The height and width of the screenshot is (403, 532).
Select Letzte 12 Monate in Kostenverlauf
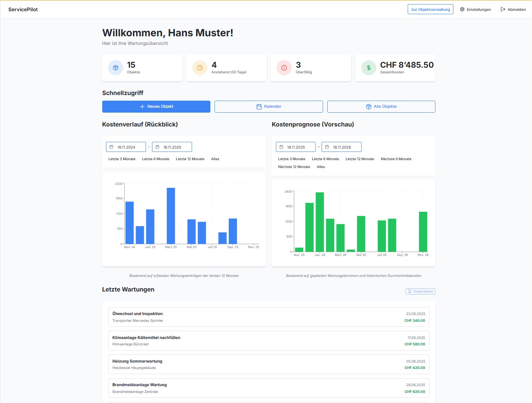pos(190,159)
